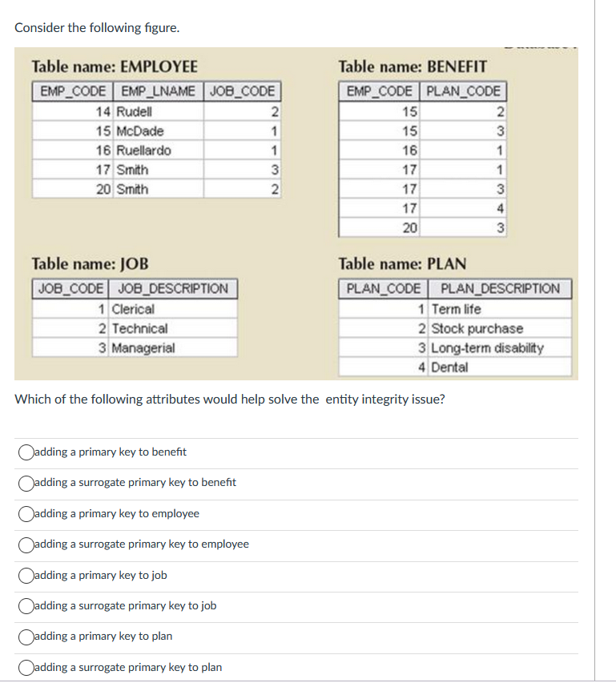Click the JOB_DESCRIPTION column header
Viewport: 616px width, 683px height.
tap(173, 289)
